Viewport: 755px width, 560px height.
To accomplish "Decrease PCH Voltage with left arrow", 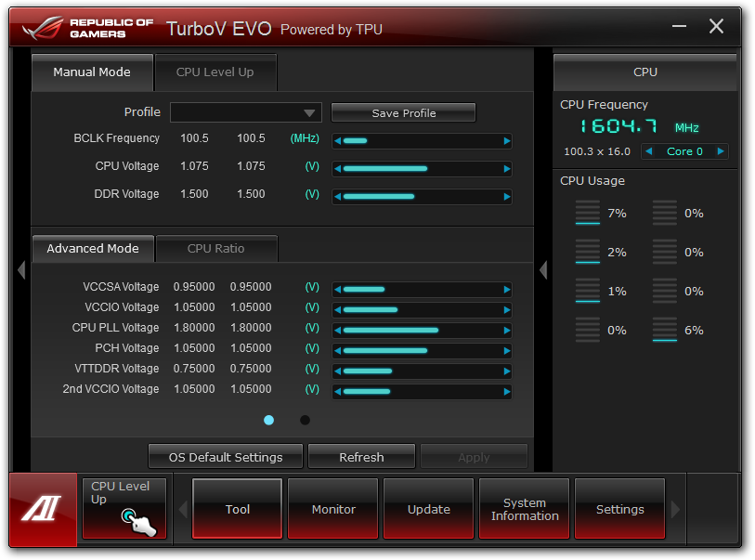I will click(x=337, y=351).
